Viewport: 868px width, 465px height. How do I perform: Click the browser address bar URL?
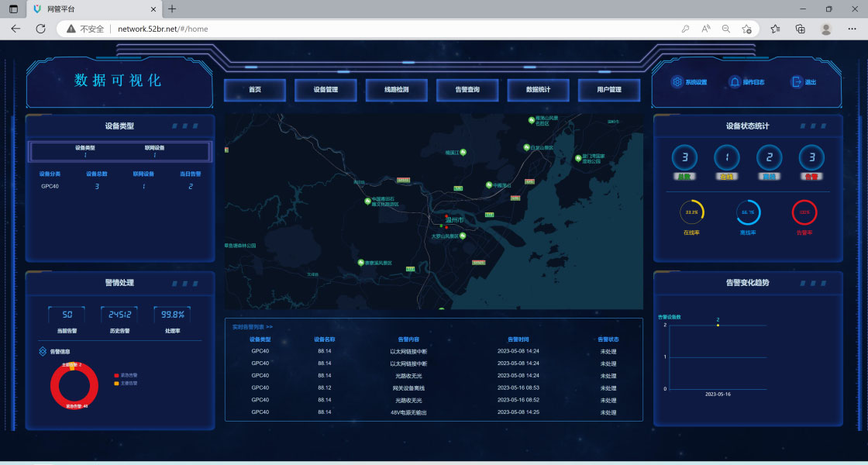click(163, 29)
